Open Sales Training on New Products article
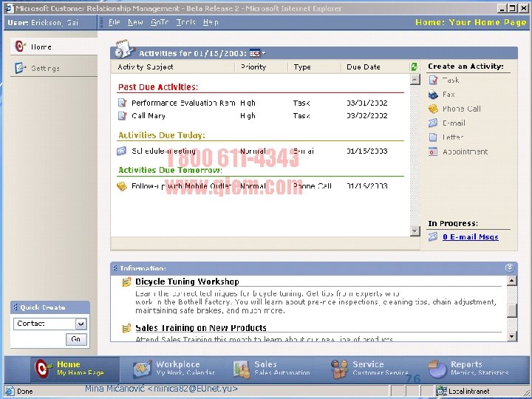532x399 pixels. 201,328
